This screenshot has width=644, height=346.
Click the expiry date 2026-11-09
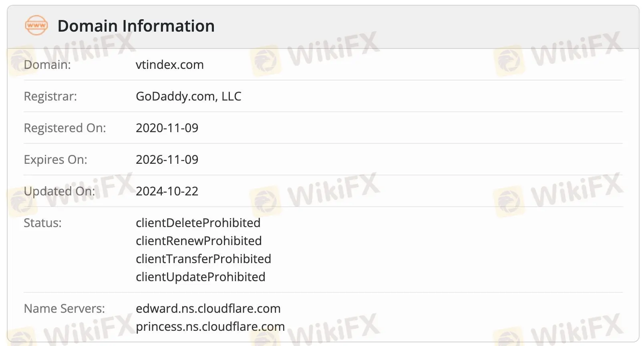pos(167,159)
